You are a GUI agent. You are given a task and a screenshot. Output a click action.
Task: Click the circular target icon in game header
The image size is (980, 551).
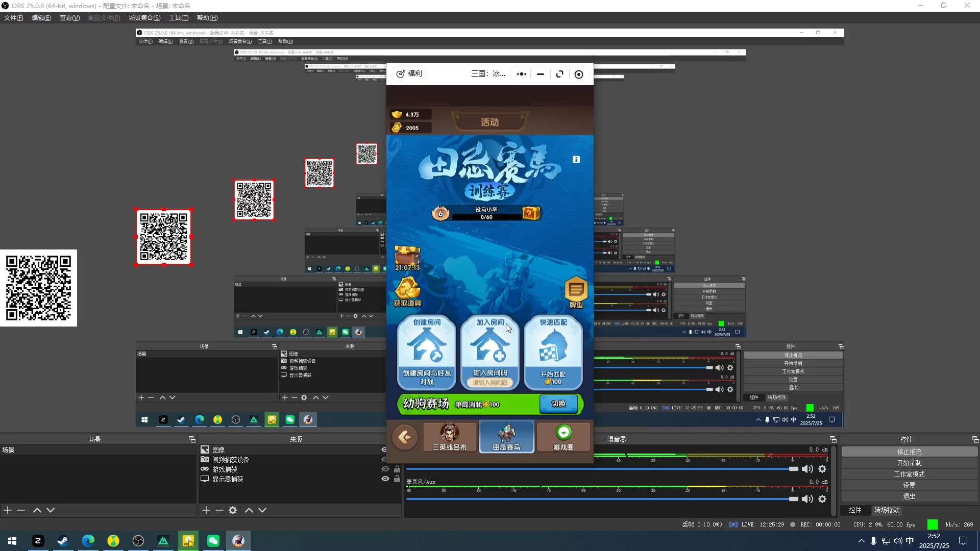(579, 74)
